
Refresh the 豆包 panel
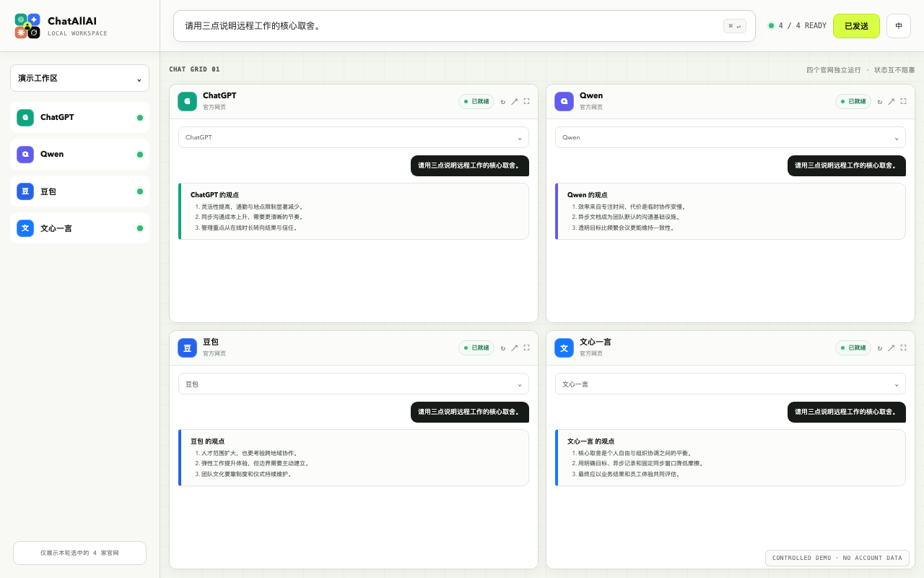[x=503, y=348]
